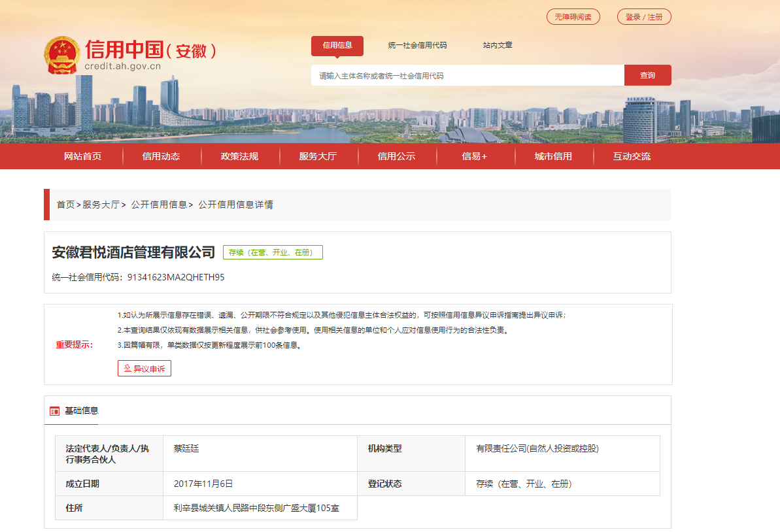
Task: Select the 城市信用 navigation item
Action: point(554,156)
